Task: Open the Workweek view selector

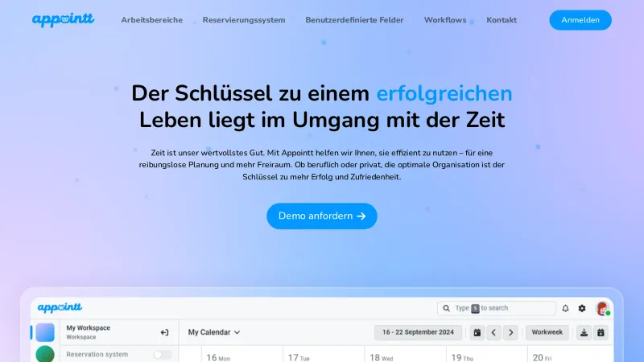Action: [547, 332]
